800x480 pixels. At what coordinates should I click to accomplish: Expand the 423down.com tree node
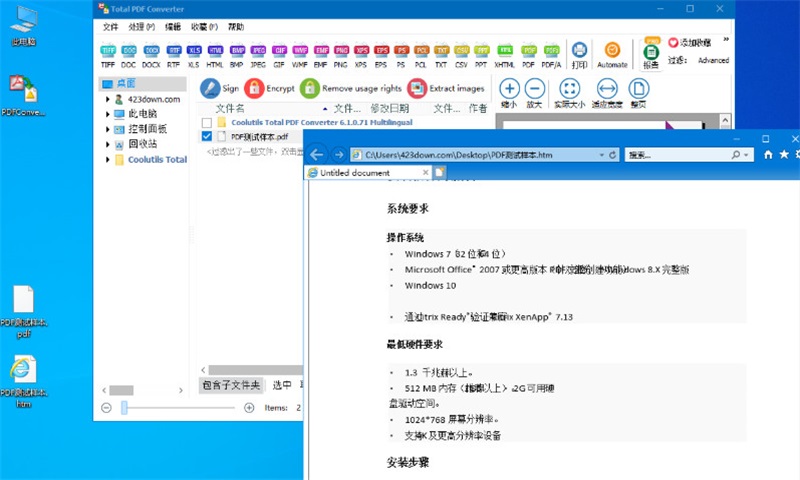coord(108,99)
